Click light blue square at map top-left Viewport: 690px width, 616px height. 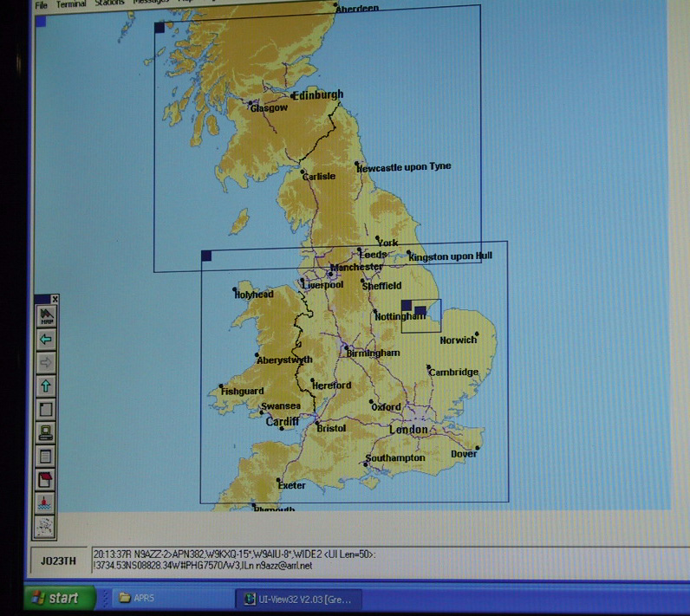(x=40, y=22)
